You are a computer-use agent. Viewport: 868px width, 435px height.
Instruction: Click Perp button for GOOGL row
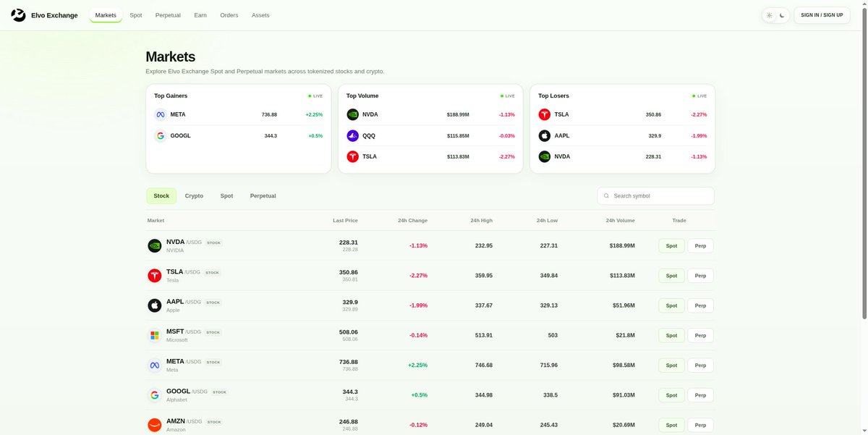tap(700, 395)
